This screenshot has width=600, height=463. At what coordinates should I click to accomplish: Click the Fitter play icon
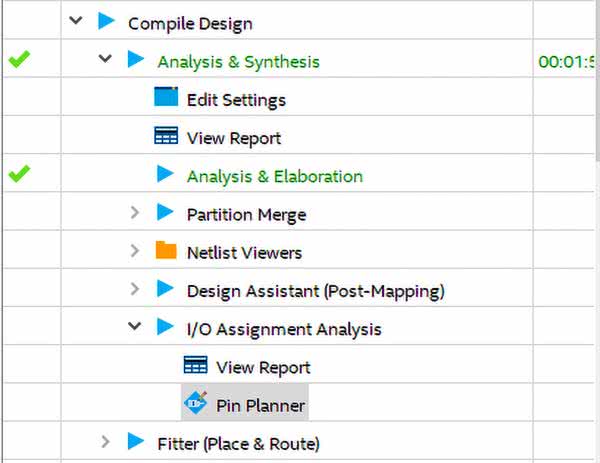(137, 441)
